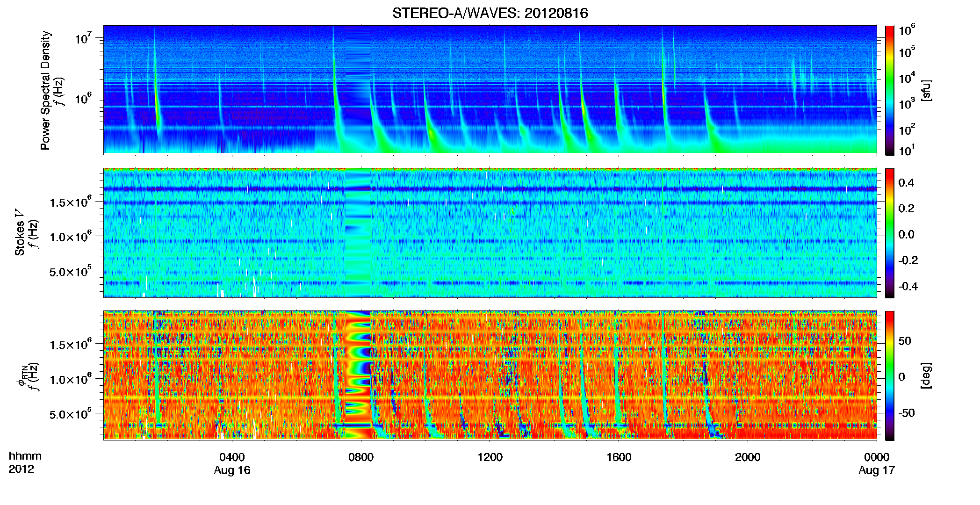Image resolution: width=980 pixels, height=505 pixels.
Task: Click the 0.4 value on Stokes V colorbar
Action: click(906, 182)
